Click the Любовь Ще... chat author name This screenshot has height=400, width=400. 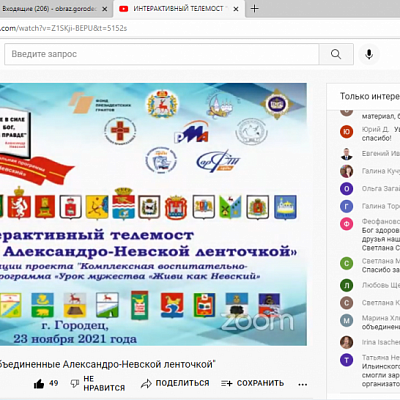(x=381, y=285)
